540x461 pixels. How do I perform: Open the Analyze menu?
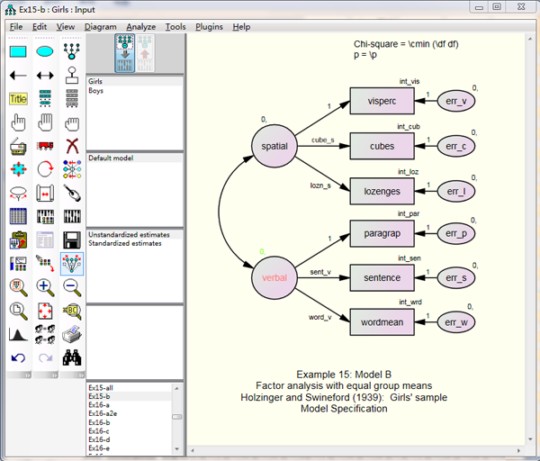pyautogui.click(x=141, y=27)
